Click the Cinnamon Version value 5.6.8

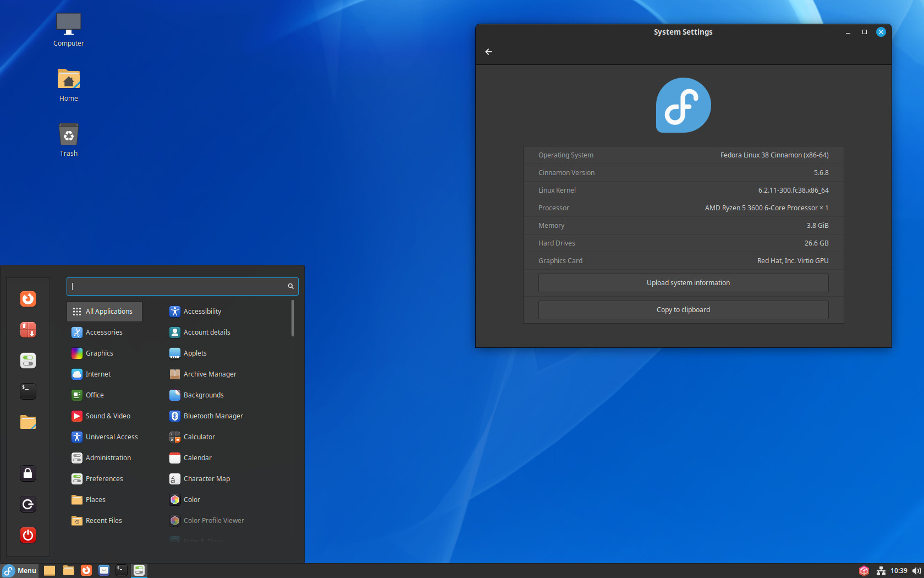tap(821, 173)
